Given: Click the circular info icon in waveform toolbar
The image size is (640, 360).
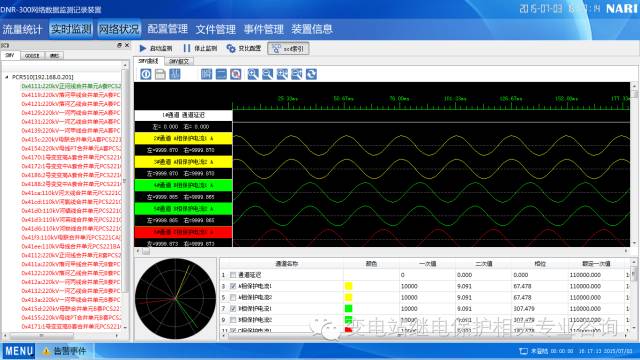Looking at the screenshot, I should (x=146, y=74).
